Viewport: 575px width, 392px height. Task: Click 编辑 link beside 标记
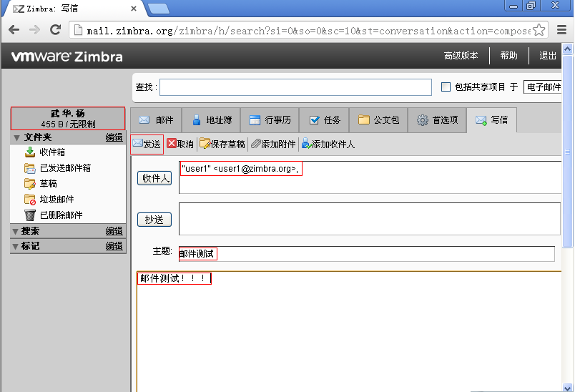(x=114, y=246)
